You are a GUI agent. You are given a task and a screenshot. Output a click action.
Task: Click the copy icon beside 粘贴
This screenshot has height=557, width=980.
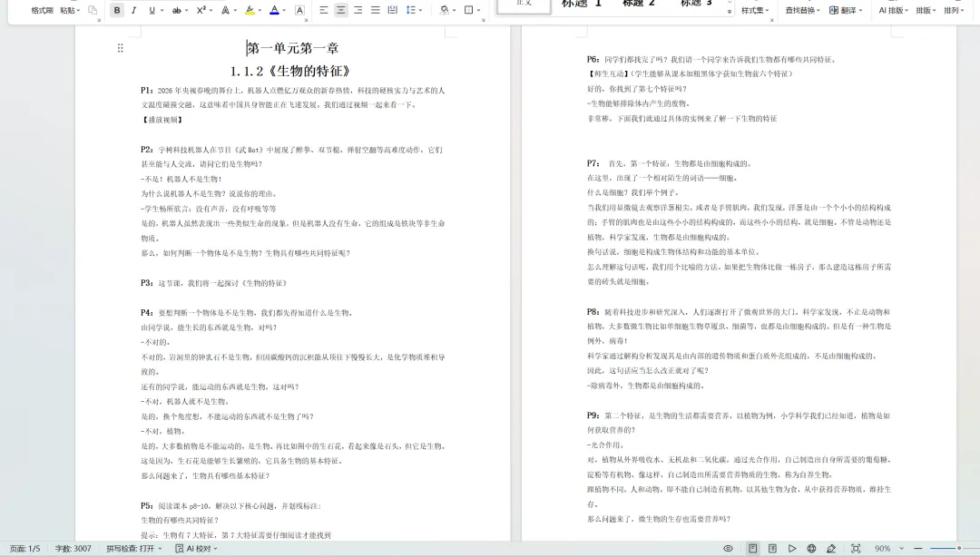[x=93, y=10]
